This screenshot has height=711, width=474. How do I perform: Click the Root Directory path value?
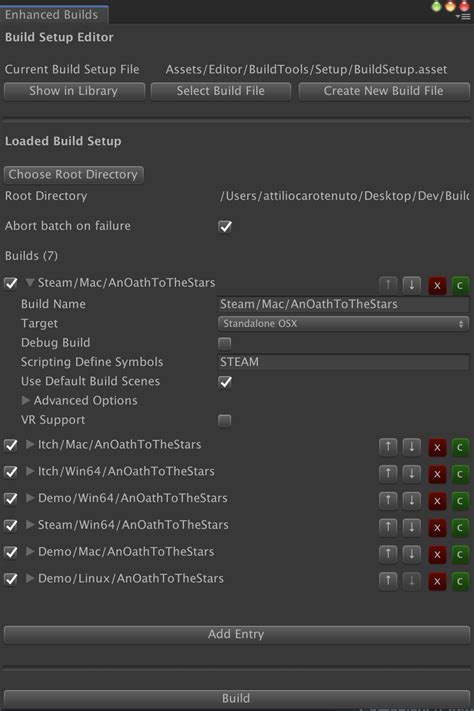click(x=344, y=196)
